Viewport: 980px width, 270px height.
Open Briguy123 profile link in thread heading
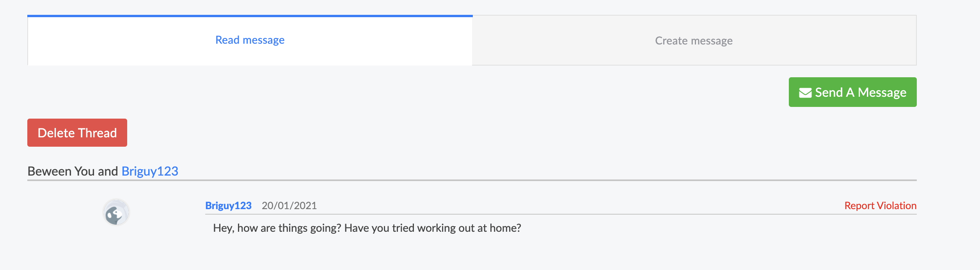[x=150, y=171]
